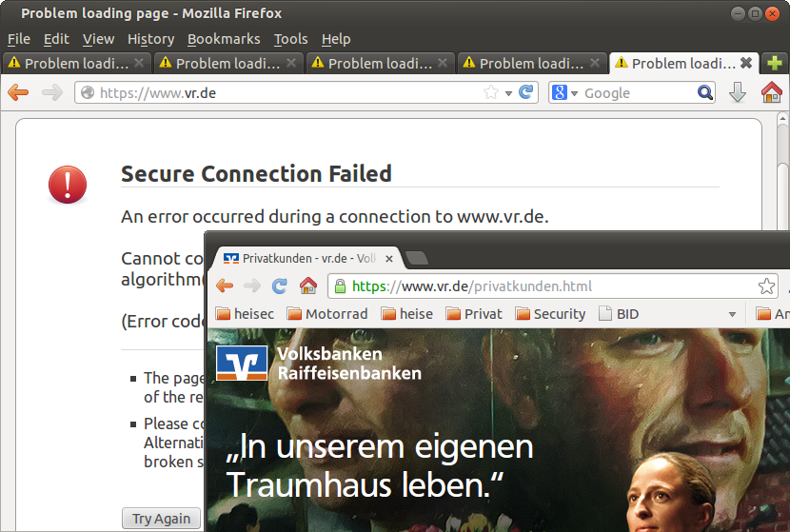Click Firefox forward arrow button

click(52, 92)
